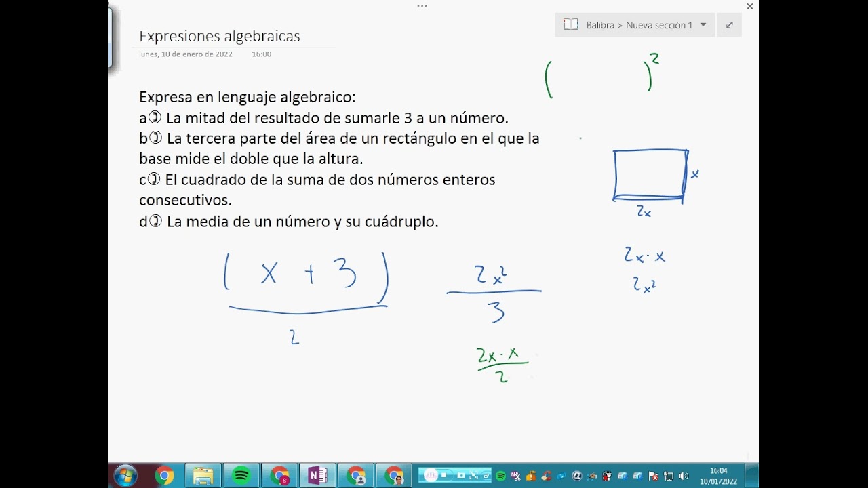Launch Spotify from the taskbar

click(x=241, y=476)
